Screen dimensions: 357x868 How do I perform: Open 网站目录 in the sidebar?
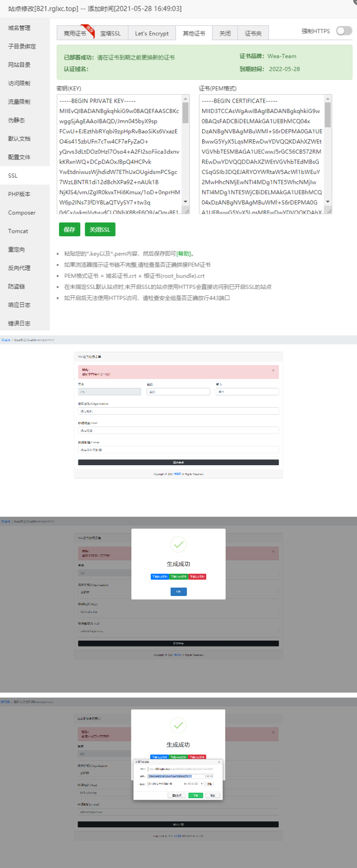(x=25, y=65)
